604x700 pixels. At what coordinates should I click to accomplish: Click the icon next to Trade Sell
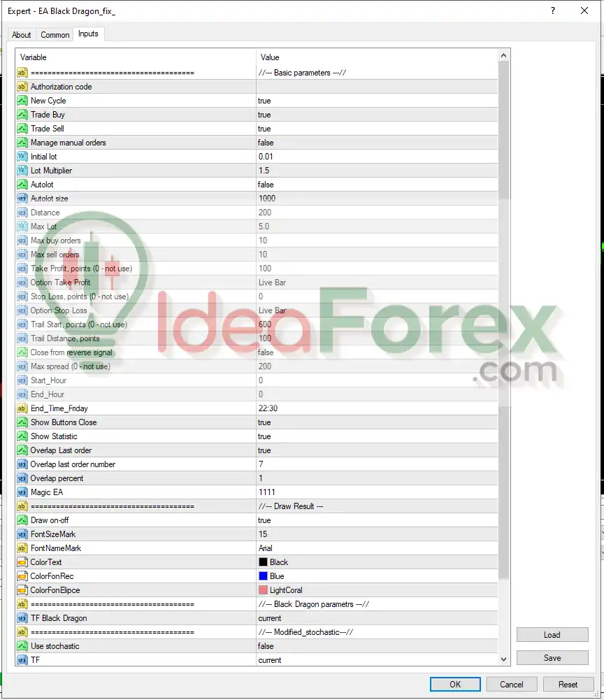click(x=22, y=129)
